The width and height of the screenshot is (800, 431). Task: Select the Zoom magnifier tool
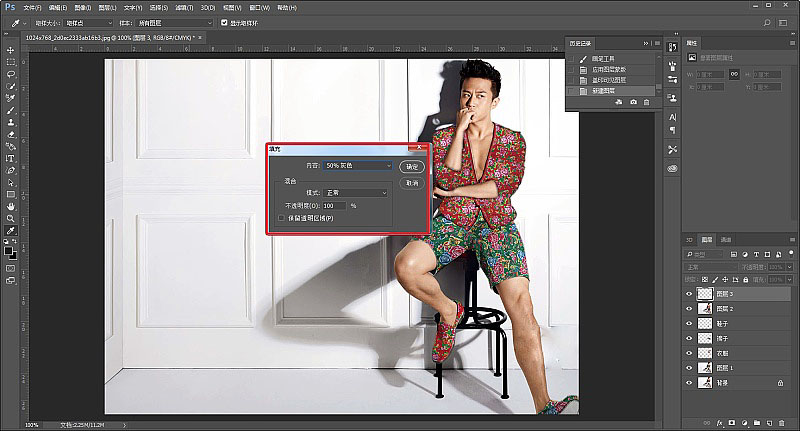(x=10, y=218)
